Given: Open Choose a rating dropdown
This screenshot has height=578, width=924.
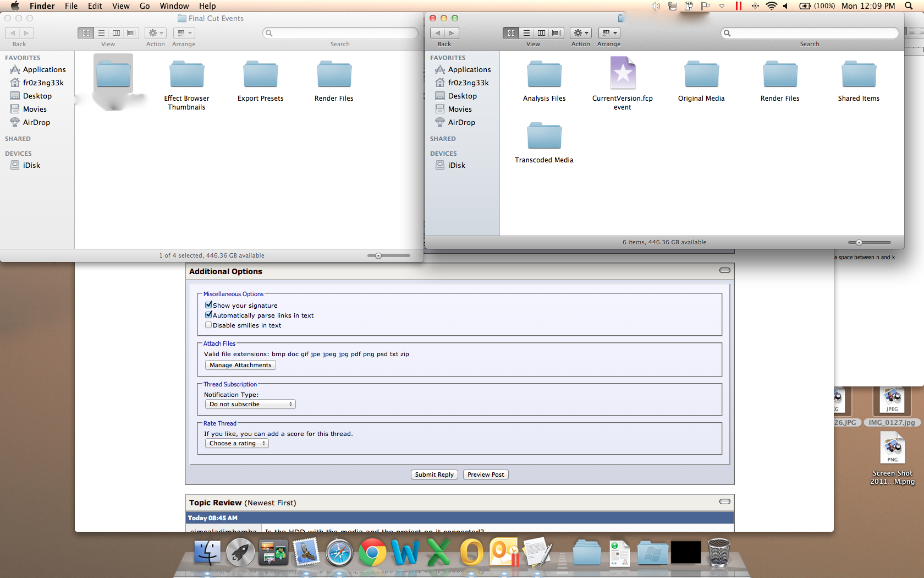Looking at the screenshot, I should 237,443.
